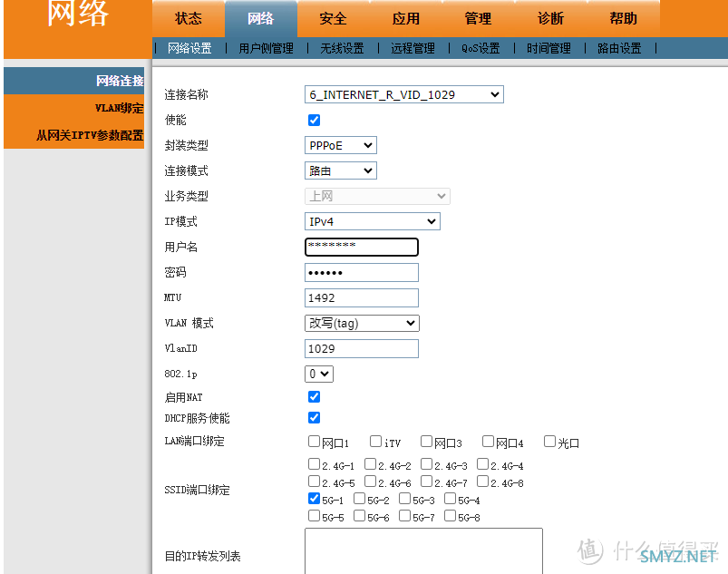Go to 路由设置 submenu
This screenshot has height=574, width=728.
619,48
